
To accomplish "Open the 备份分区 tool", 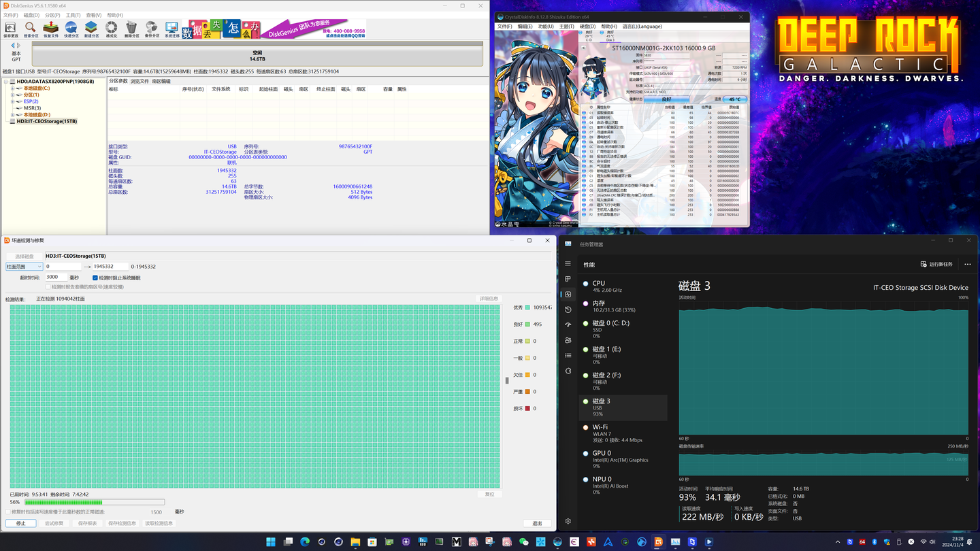I will (x=152, y=29).
